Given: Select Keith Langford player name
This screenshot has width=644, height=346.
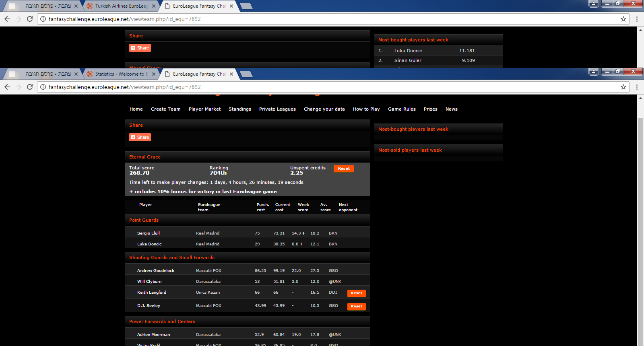Looking at the screenshot, I should point(151,292).
